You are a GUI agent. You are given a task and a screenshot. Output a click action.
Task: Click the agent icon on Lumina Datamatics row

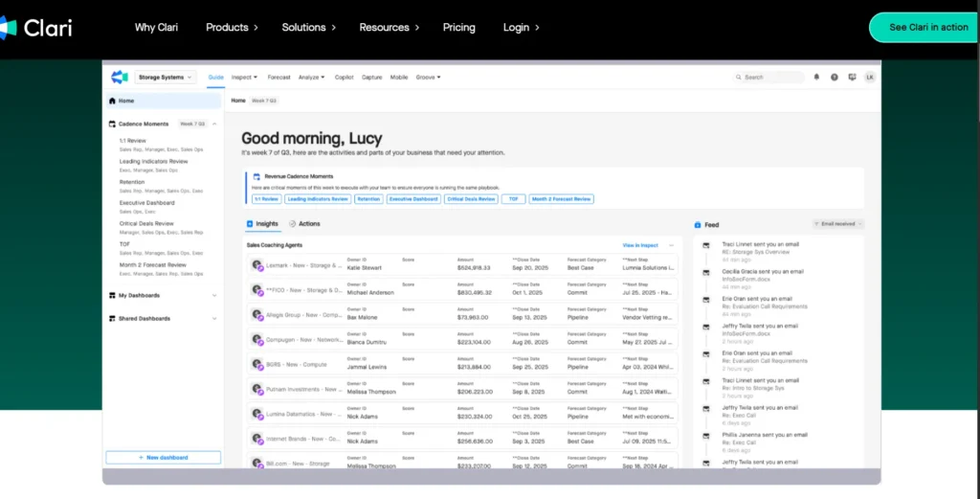tap(256, 414)
